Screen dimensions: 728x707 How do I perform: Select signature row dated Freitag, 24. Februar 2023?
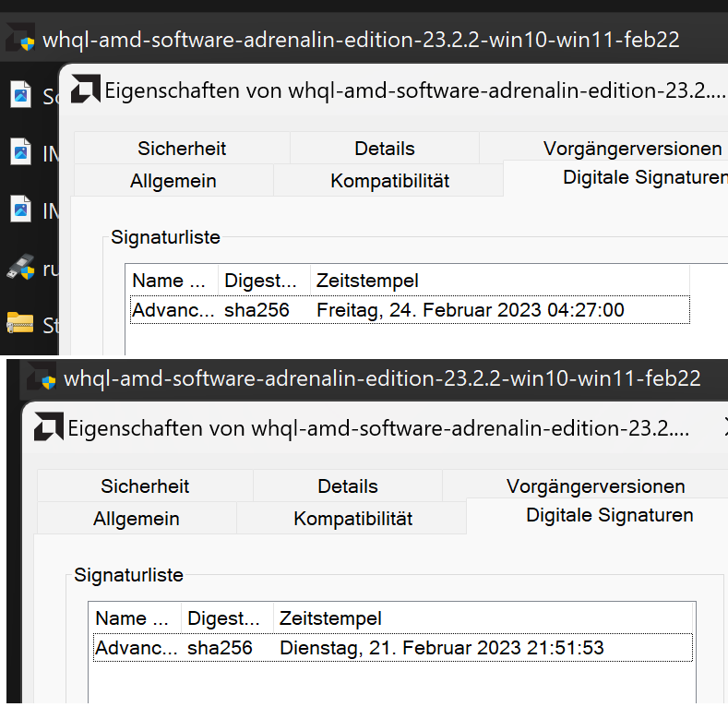pyautogui.click(x=410, y=309)
